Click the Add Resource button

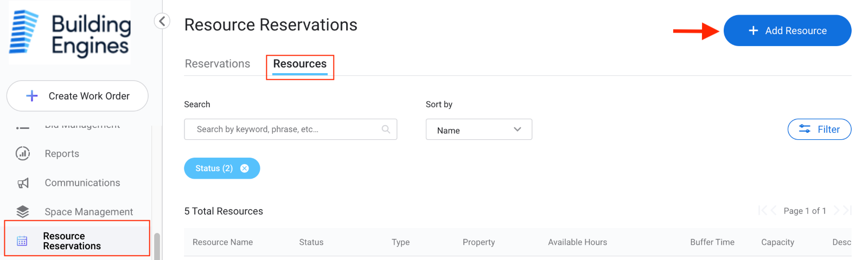click(x=787, y=31)
